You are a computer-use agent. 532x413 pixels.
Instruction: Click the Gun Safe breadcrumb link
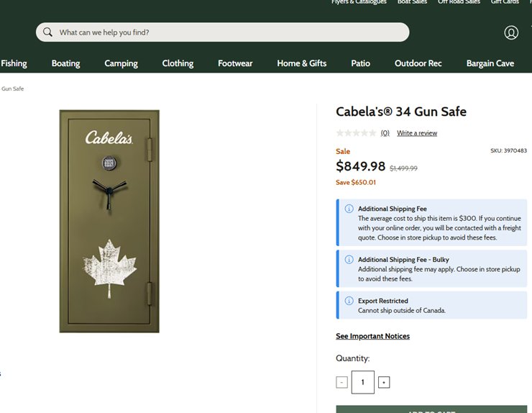12,88
